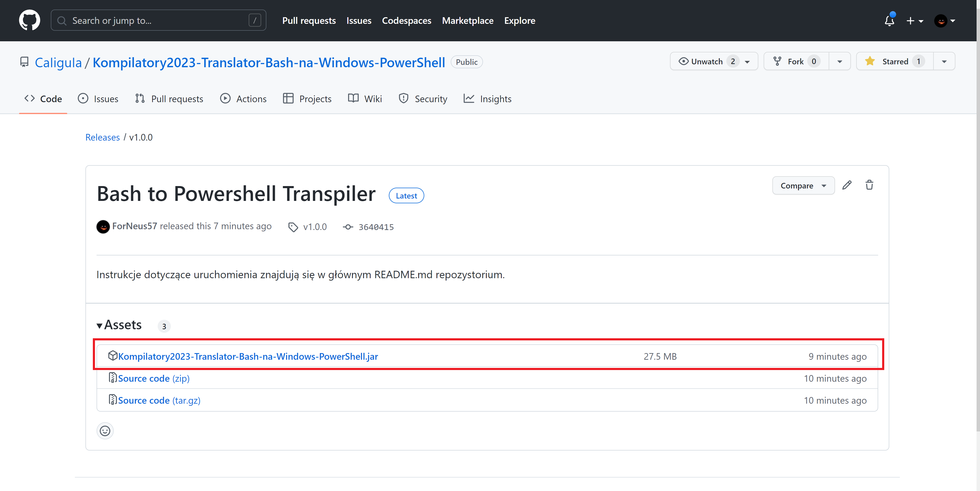Click the v1.0.0 tag icon
Image resolution: width=980 pixels, height=491 pixels.
(293, 227)
